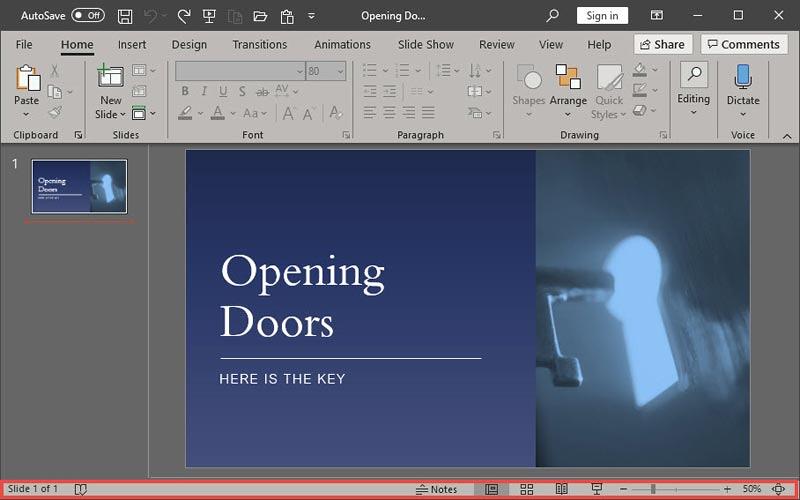Click the spell check book icon

pyautogui.click(x=81, y=489)
